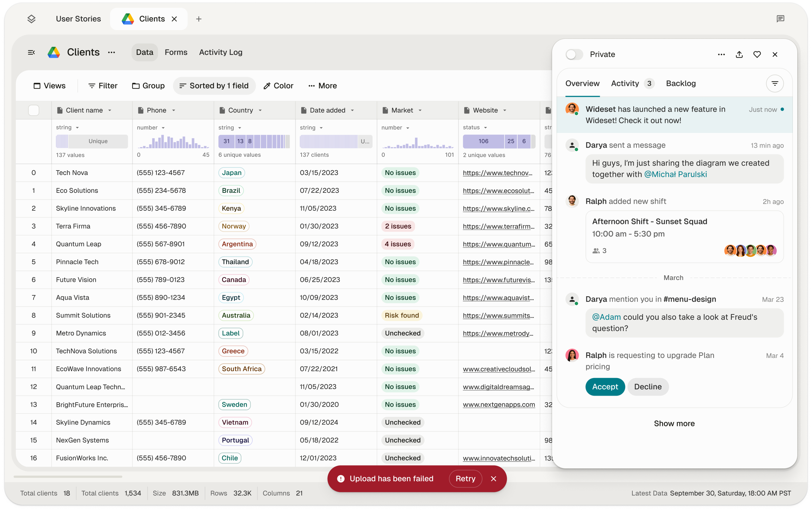Add a new tab with the plus icon
812x511 pixels.
click(x=199, y=19)
